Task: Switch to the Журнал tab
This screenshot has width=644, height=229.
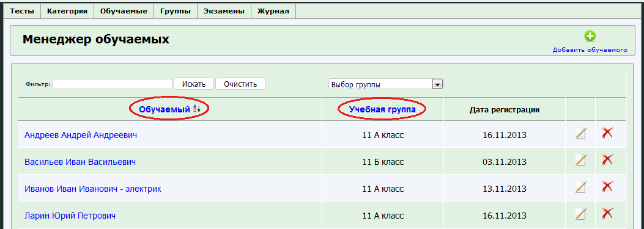Action: 273,11
